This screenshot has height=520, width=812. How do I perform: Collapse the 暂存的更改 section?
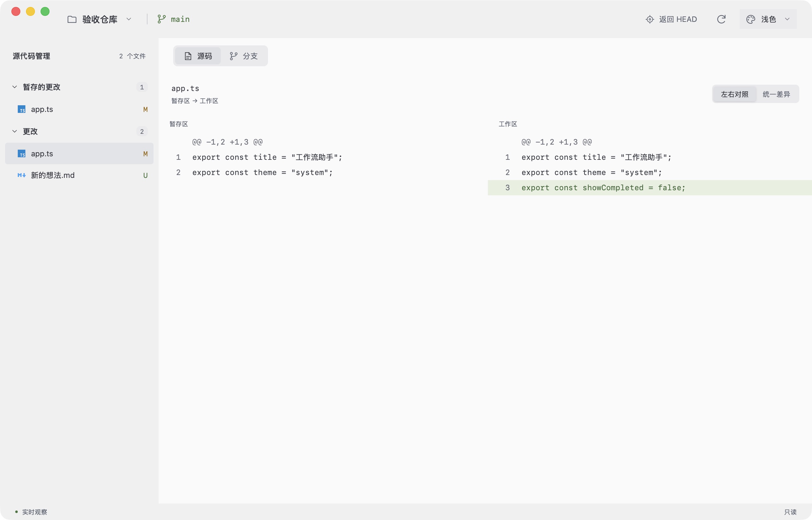tap(15, 87)
